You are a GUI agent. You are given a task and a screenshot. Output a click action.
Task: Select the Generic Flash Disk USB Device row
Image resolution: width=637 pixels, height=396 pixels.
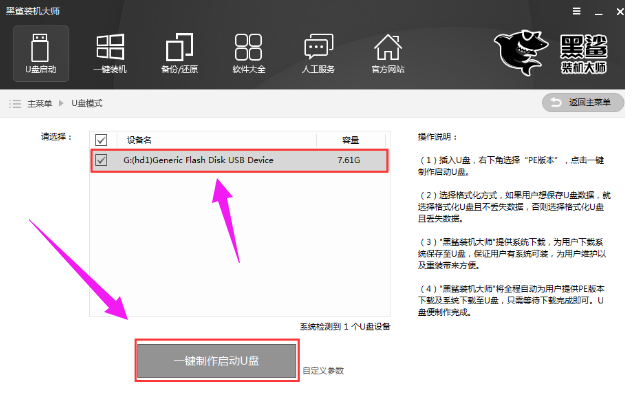(x=239, y=160)
